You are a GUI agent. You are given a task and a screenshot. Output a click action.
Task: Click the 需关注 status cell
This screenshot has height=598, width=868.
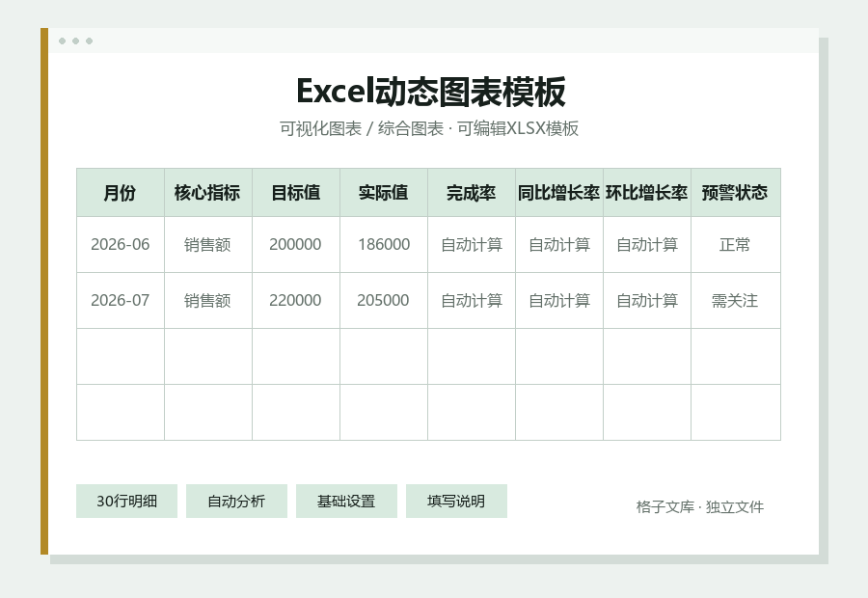pos(736,301)
